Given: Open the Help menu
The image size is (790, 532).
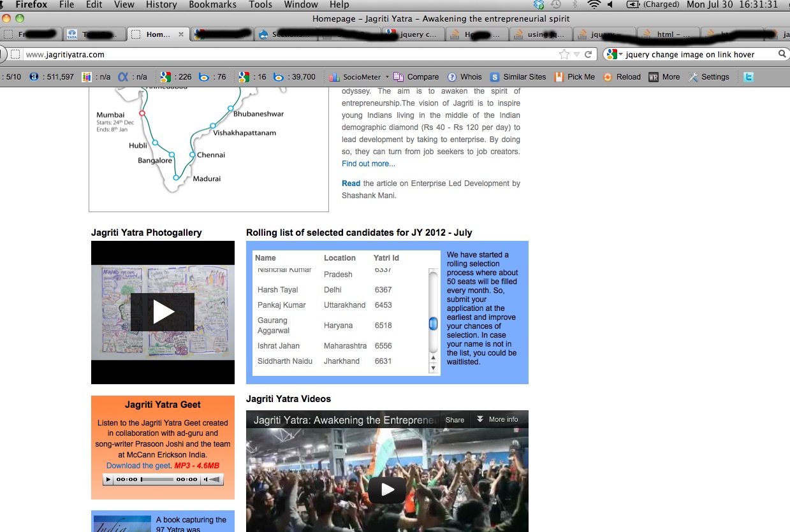Looking at the screenshot, I should click(x=339, y=5).
